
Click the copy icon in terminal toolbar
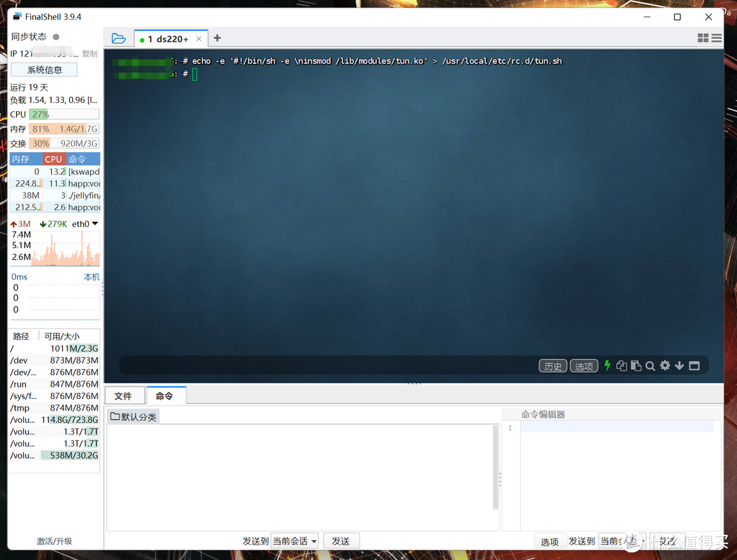621,366
